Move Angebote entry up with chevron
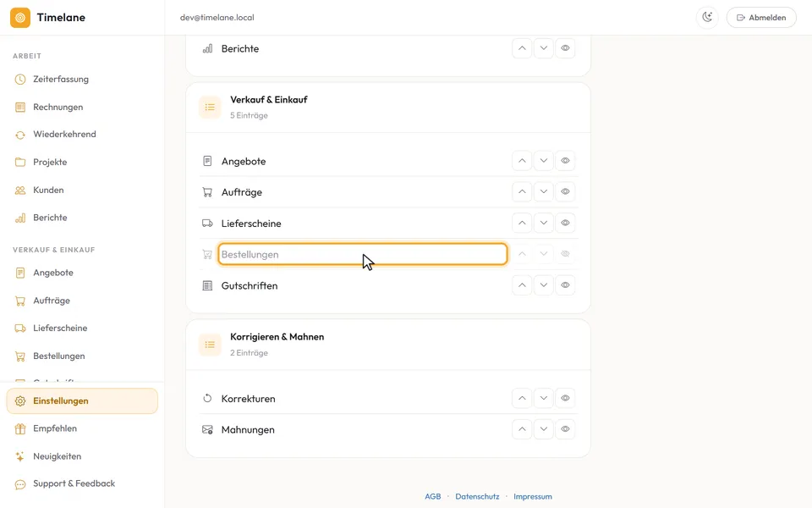 click(x=522, y=161)
